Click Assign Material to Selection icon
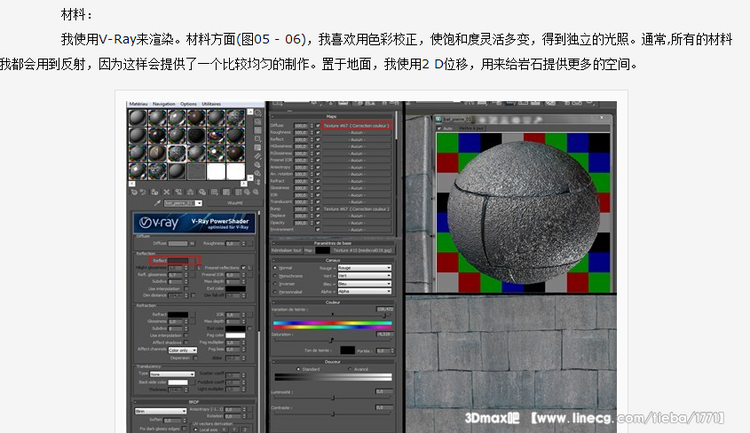 154,192
